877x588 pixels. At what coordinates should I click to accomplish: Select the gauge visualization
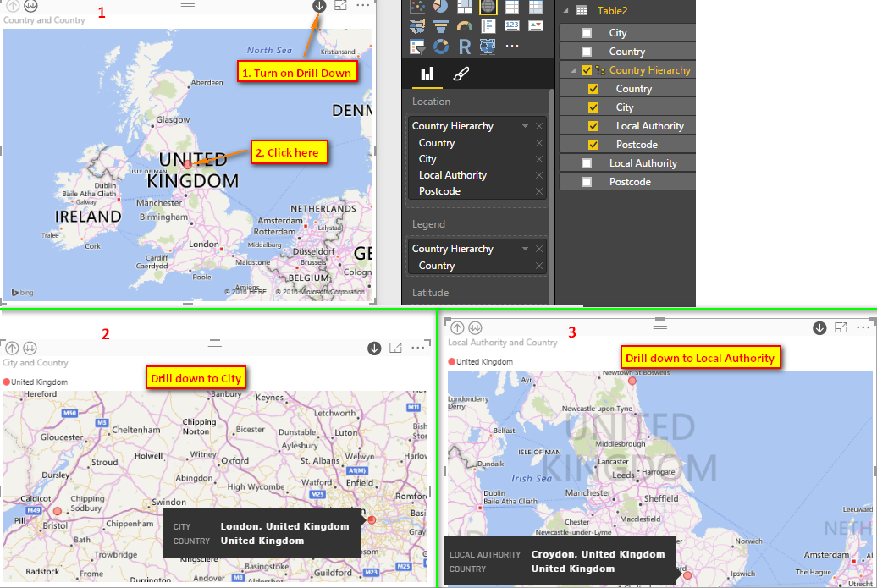point(464,26)
